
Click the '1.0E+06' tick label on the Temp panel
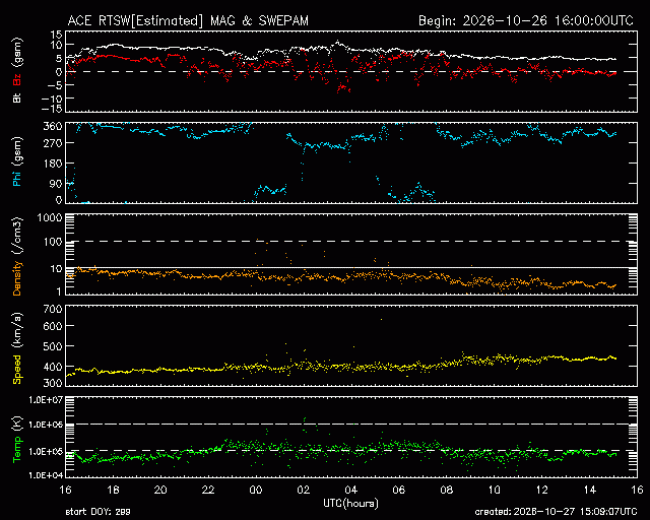coord(45,425)
